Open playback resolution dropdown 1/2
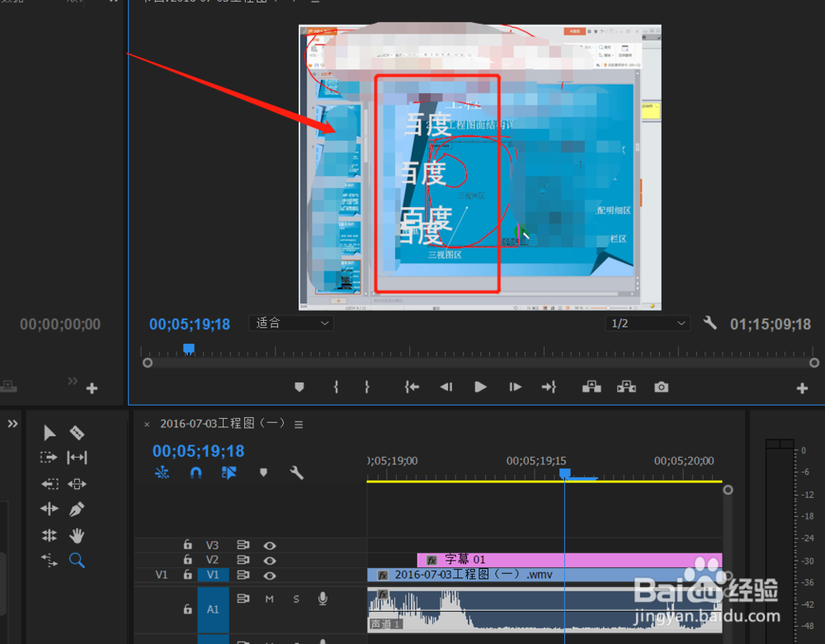825x644 pixels. point(647,323)
